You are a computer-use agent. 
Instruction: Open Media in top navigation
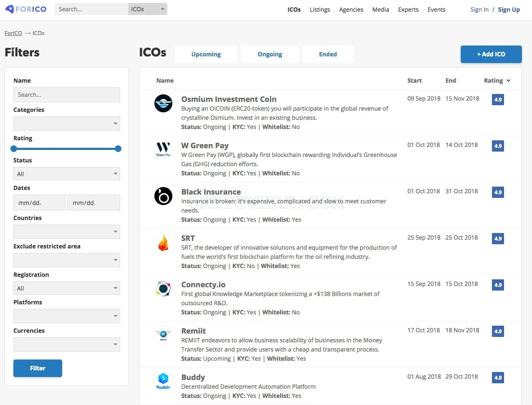click(x=381, y=10)
